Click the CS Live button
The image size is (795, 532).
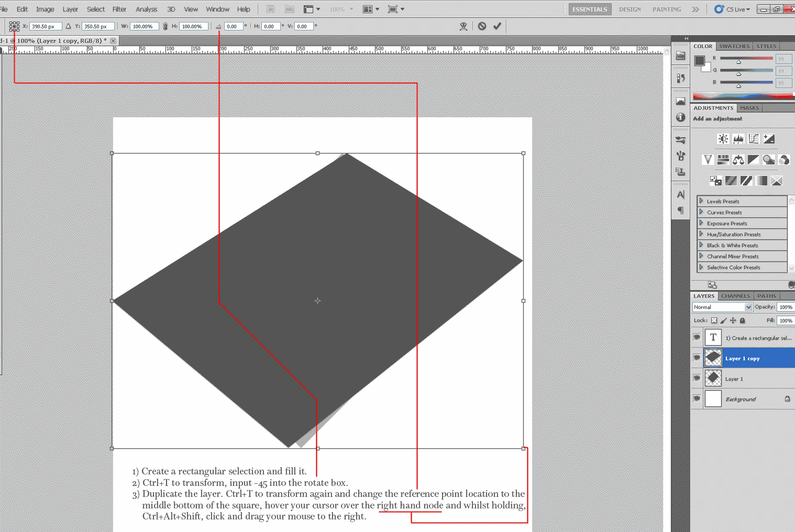click(x=733, y=9)
